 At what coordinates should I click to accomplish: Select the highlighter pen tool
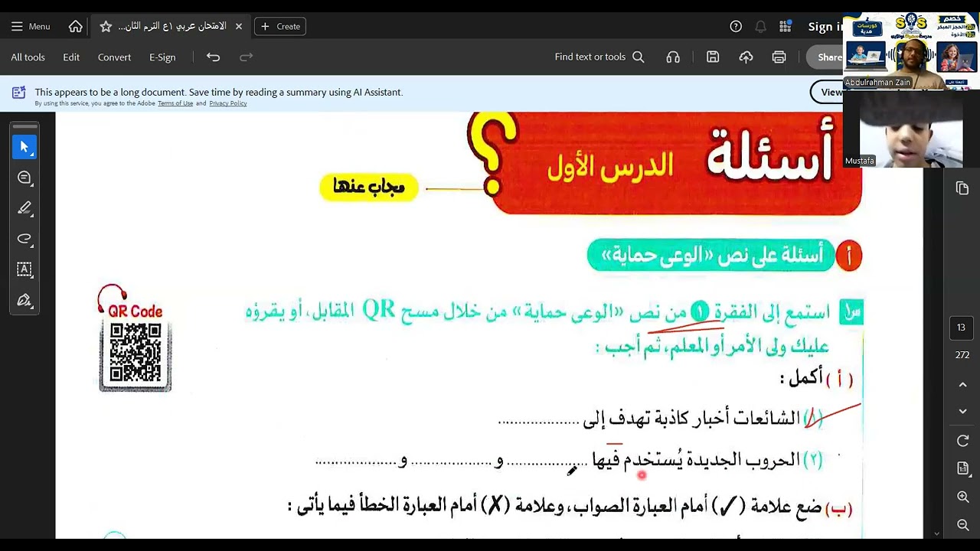[x=24, y=208]
